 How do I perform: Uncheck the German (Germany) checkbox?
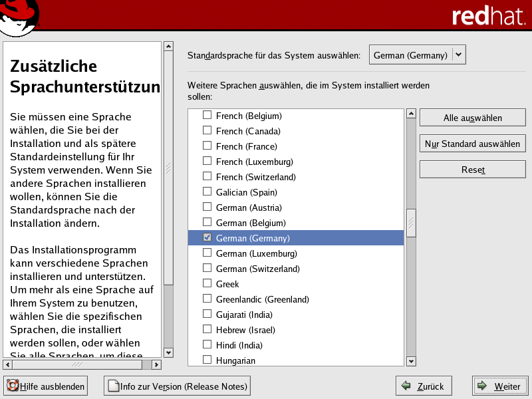pos(207,238)
